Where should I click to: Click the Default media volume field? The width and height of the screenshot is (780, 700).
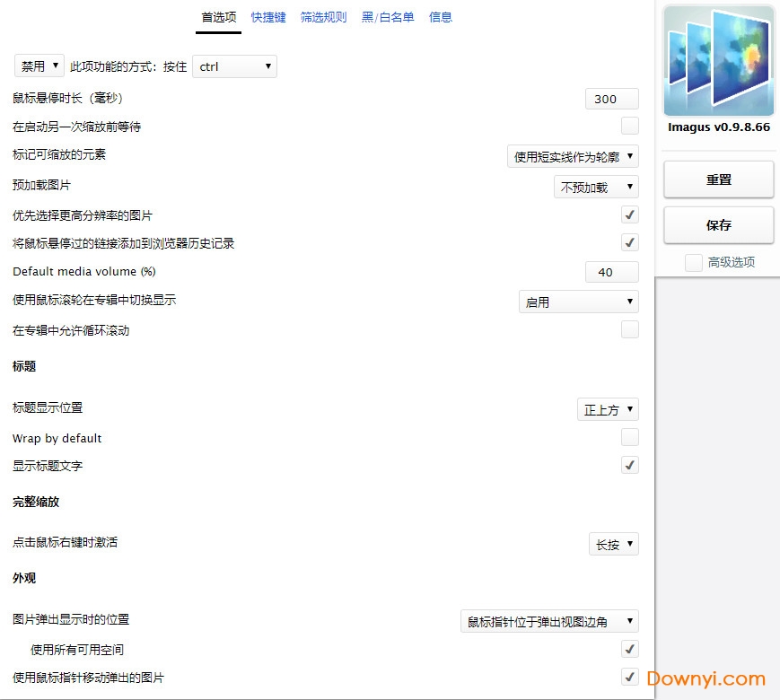point(611,272)
